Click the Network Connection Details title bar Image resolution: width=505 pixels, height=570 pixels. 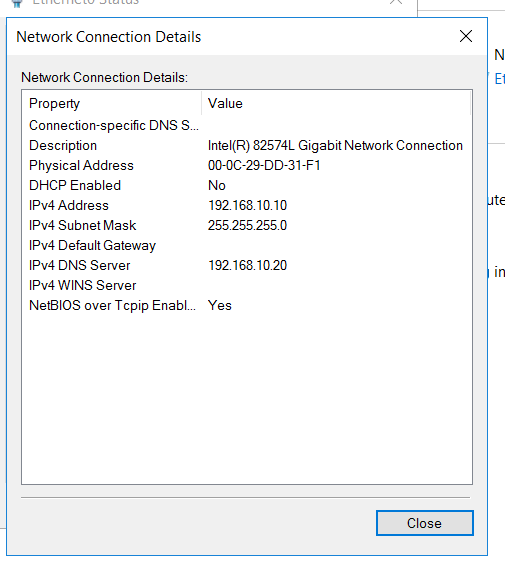click(231, 37)
